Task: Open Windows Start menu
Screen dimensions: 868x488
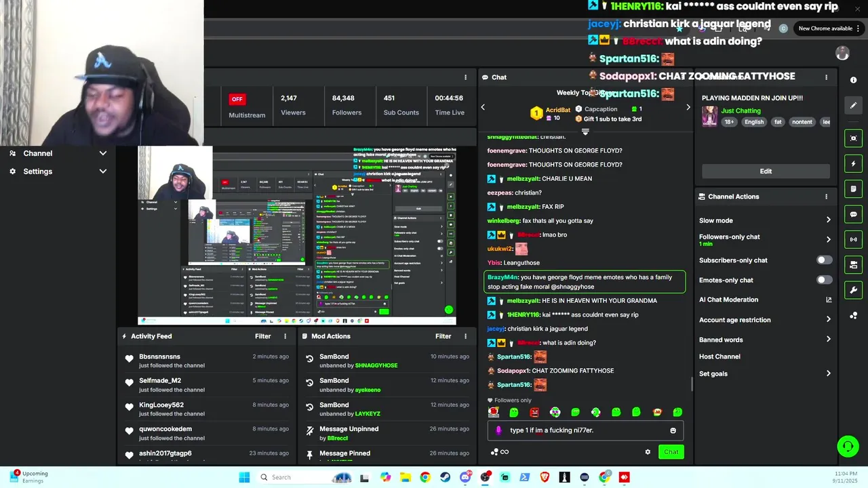Action: pos(244,477)
